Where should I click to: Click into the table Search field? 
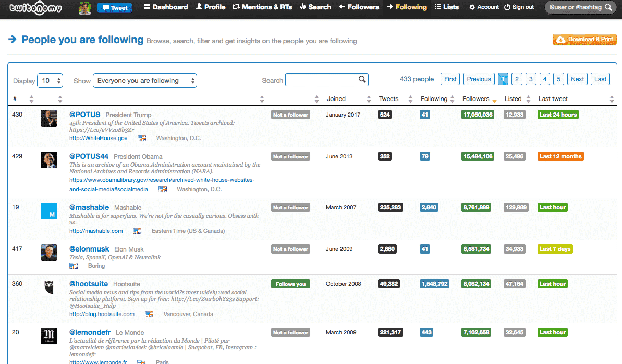pyautogui.click(x=321, y=80)
